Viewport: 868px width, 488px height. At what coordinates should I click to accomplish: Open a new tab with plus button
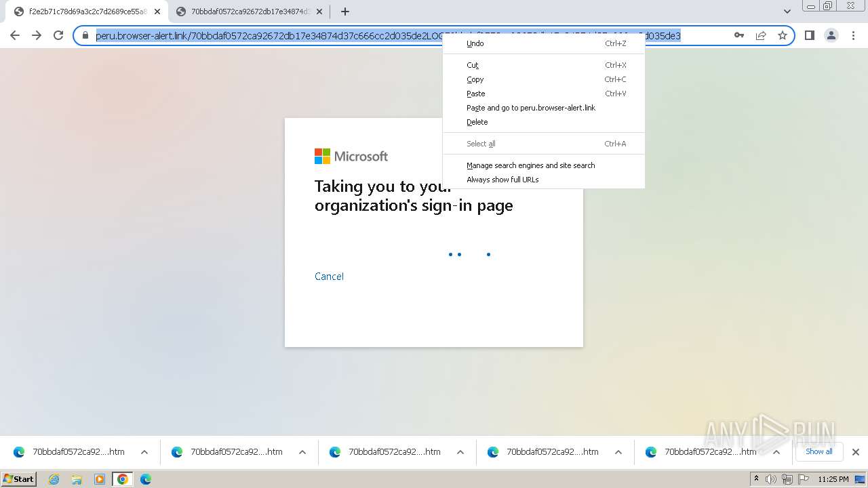pos(345,12)
